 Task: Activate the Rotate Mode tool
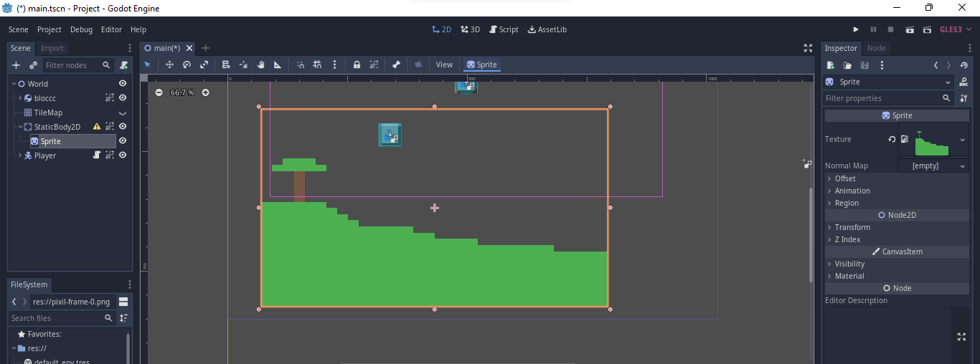(187, 64)
